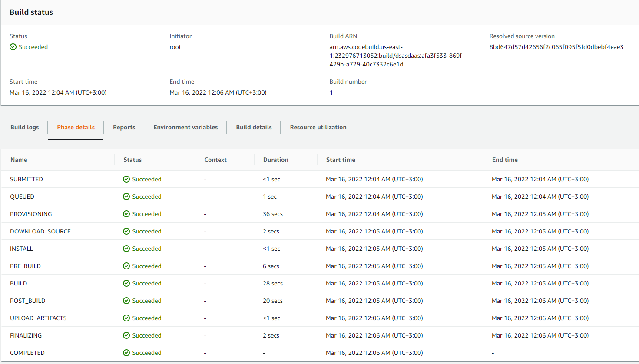Click the End time column header
This screenshot has height=364, width=639.
coord(505,160)
